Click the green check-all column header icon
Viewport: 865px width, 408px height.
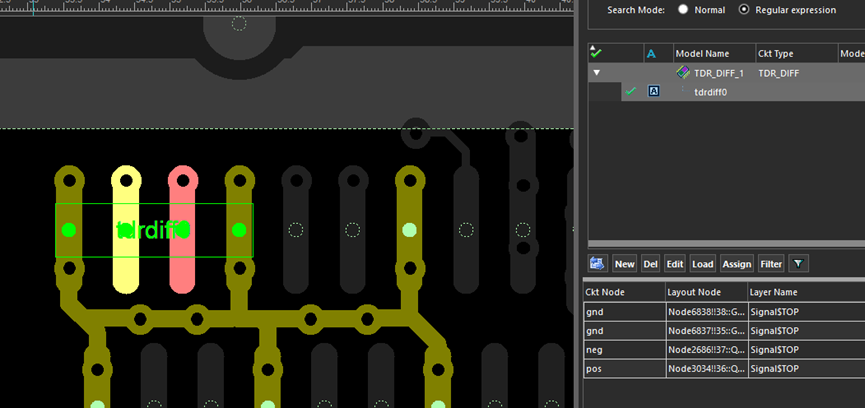596,53
